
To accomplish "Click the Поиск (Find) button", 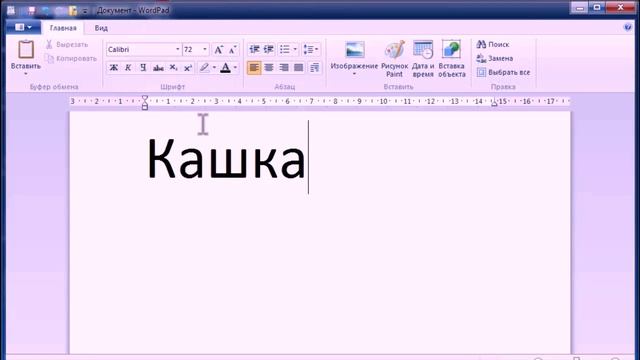I will [x=493, y=44].
